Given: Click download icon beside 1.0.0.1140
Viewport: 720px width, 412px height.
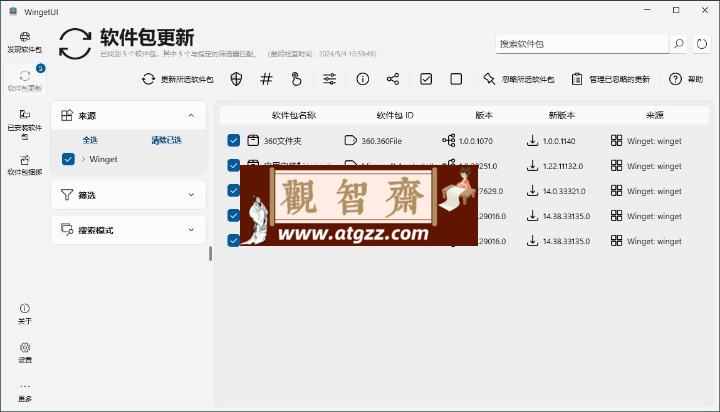Looking at the screenshot, I should 532,141.
